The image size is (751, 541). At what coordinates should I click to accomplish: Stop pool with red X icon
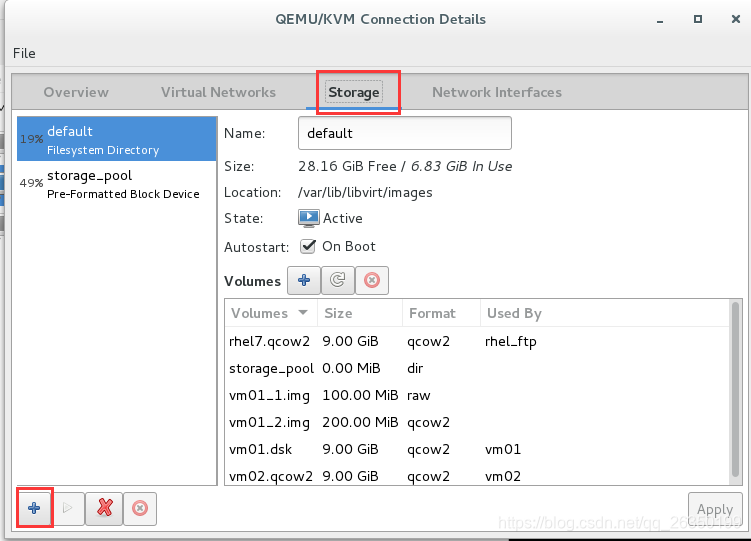click(104, 508)
